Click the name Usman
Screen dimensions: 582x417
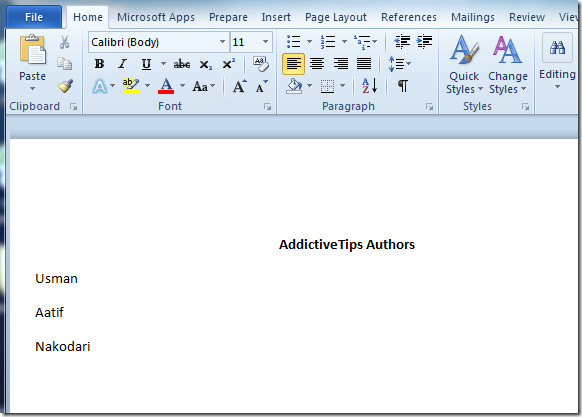point(56,279)
